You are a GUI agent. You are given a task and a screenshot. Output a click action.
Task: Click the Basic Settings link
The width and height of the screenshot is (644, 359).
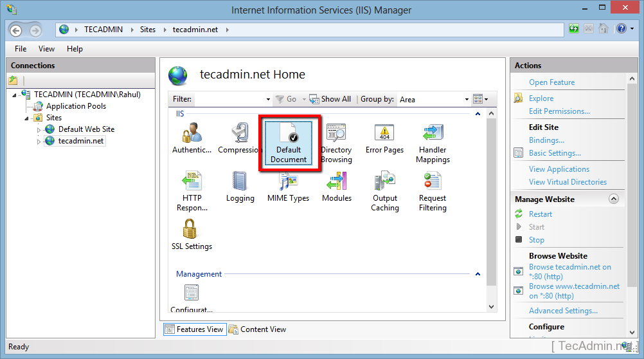pos(555,153)
